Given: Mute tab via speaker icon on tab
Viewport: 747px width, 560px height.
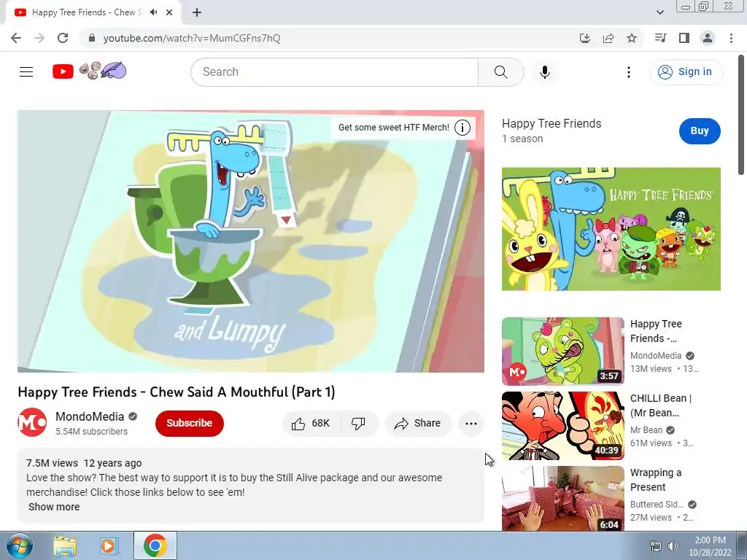Looking at the screenshot, I should coord(153,12).
